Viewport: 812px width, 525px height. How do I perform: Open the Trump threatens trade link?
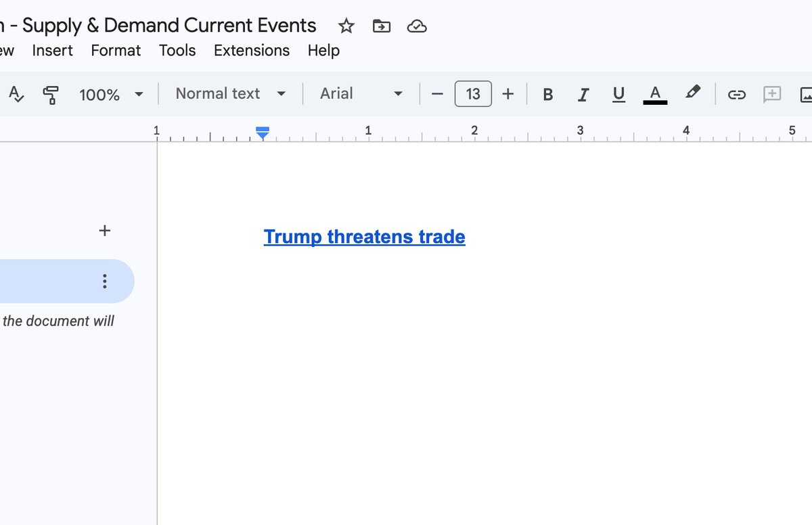(364, 237)
